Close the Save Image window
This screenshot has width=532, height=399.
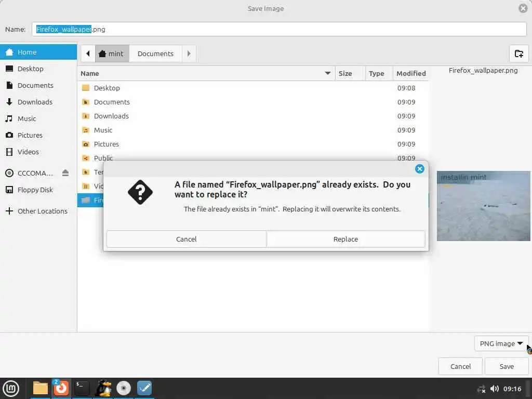(x=523, y=8)
